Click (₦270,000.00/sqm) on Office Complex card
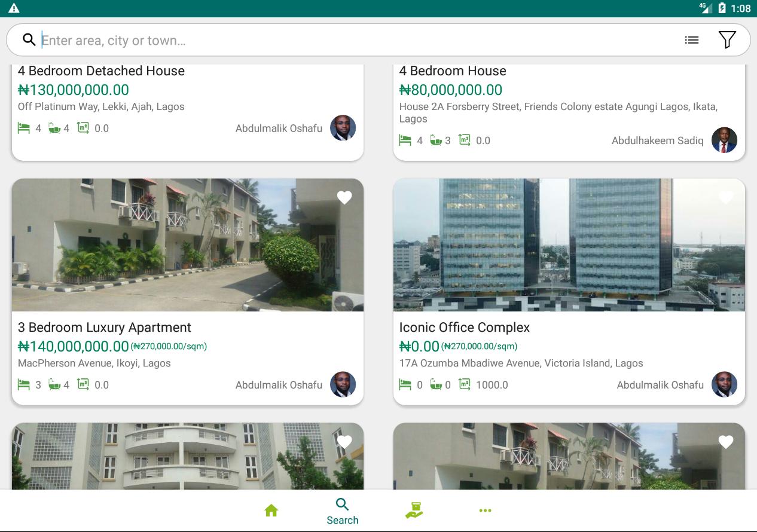The image size is (757, 532). click(x=480, y=346)
